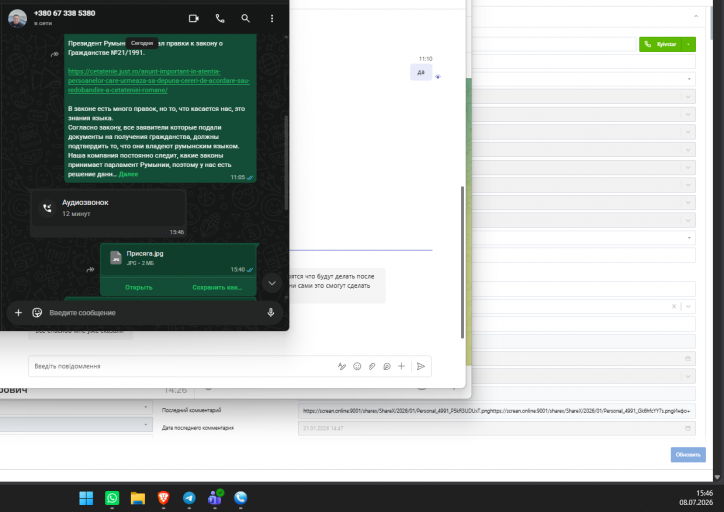Expand the Kyivstar call button dropdown arrow

pos(688,44)
